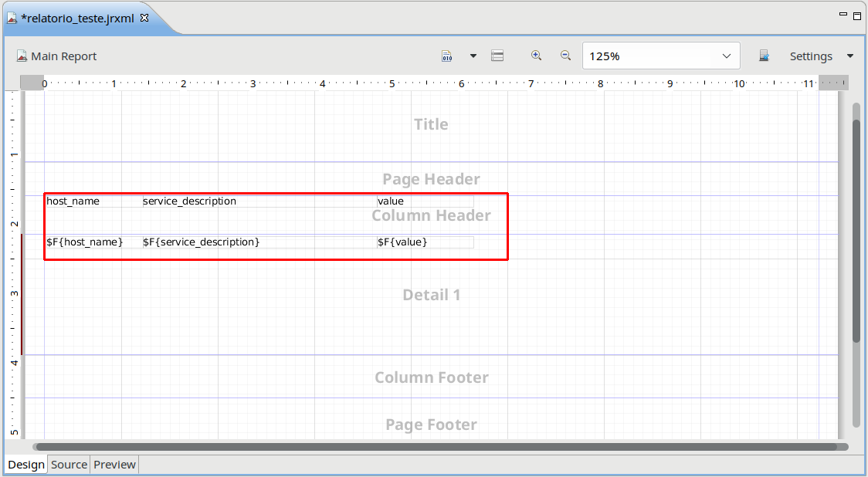Image resolution: width=868 pixels, height=477 pixels.
Task: Switch to the Source tab
Action: [69, 465]
